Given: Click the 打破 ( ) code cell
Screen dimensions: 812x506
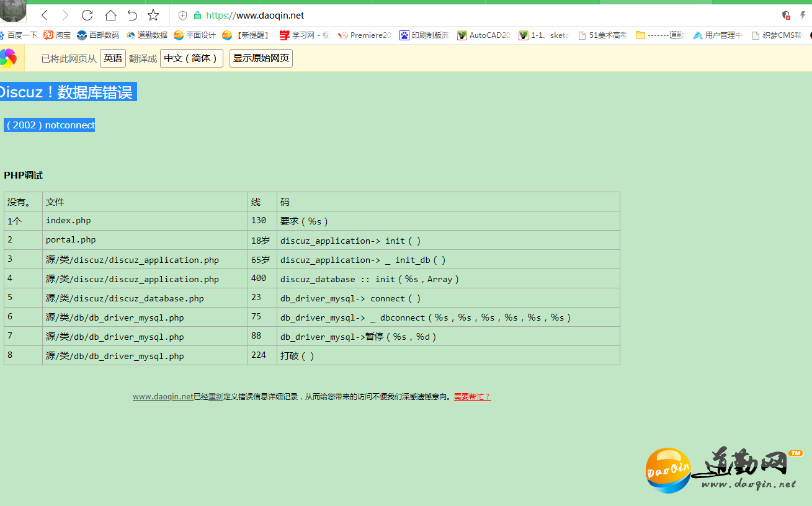Looking at the screenshot, I should (448, 355).
